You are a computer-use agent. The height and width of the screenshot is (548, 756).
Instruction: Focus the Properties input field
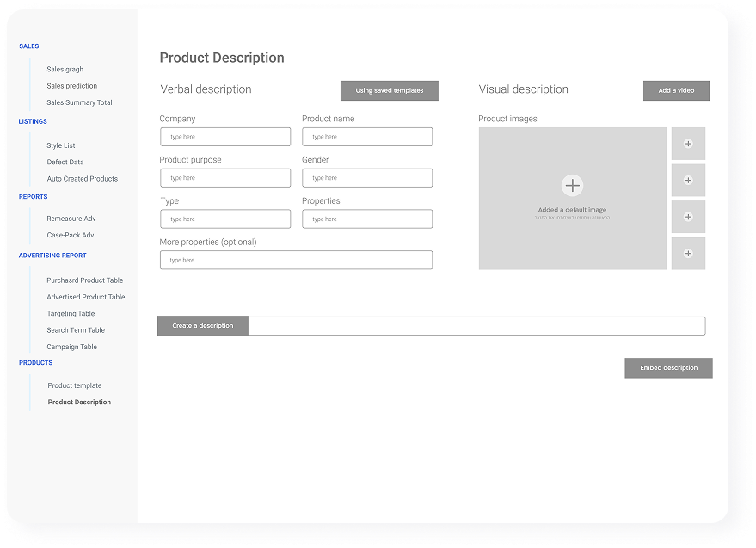367,219
